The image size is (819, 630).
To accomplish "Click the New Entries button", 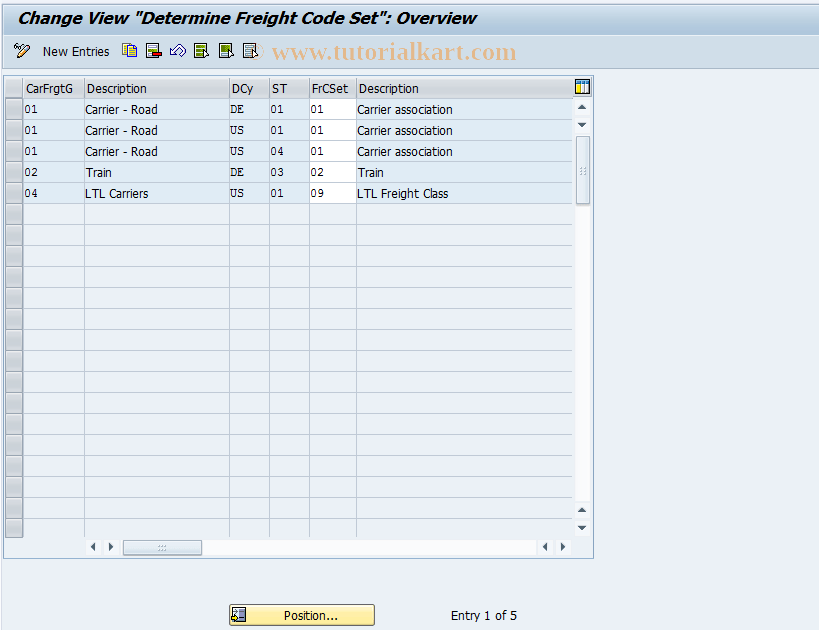I will pyautogui.click(x=76, y=51).
